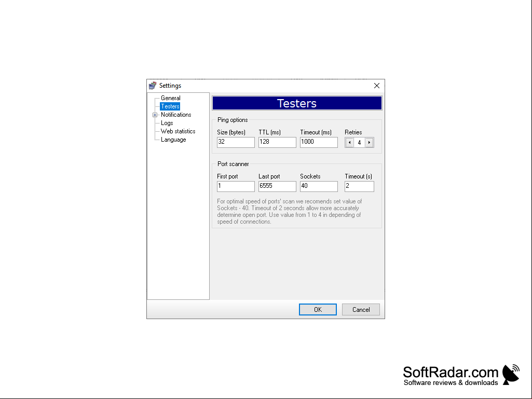Screen dimensions: 532x399
Task: Click the First port input field
Action: click(x=236, y=186)
